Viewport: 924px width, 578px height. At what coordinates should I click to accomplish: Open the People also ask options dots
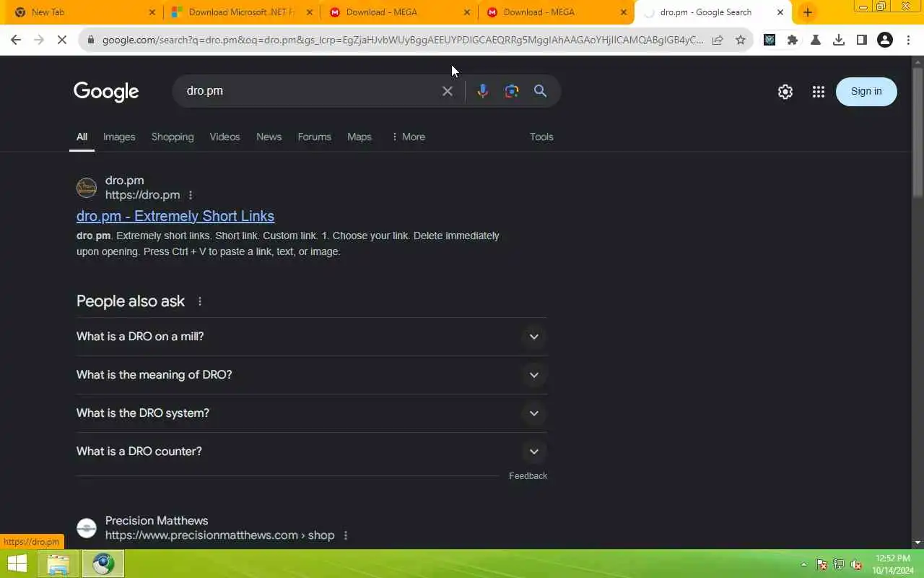pos(200,301)
